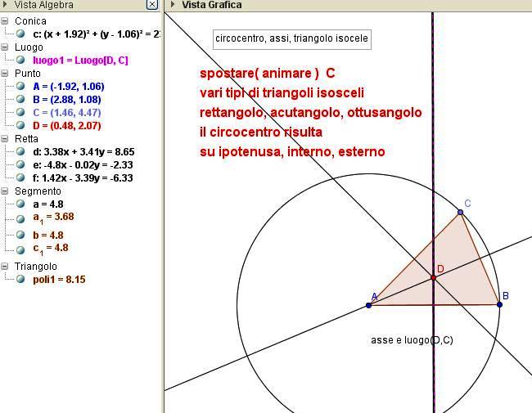Close the Vista Algebra panel
Screen dimensions: 532x413
(x=152, y=4)
